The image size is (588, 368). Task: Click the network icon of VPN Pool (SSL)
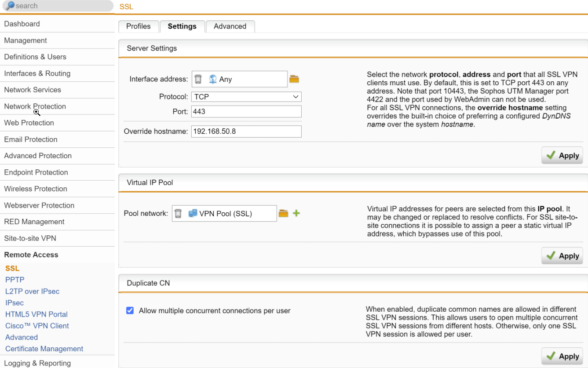point(193,214)
